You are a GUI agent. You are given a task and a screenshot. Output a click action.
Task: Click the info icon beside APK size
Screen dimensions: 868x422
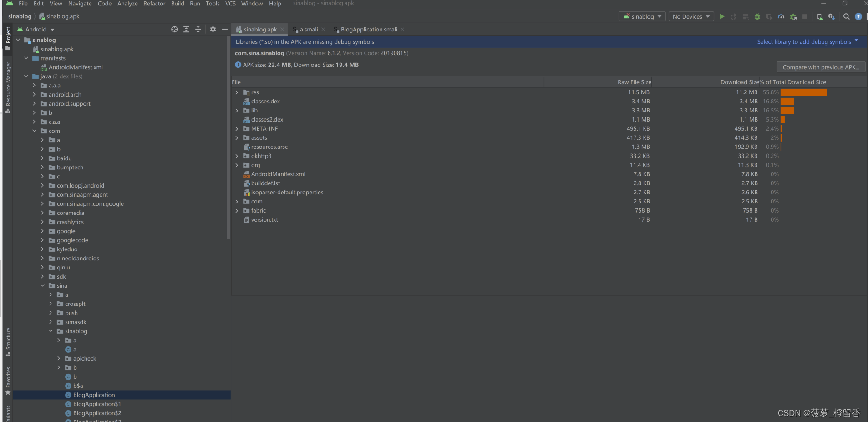coord(238,65)
